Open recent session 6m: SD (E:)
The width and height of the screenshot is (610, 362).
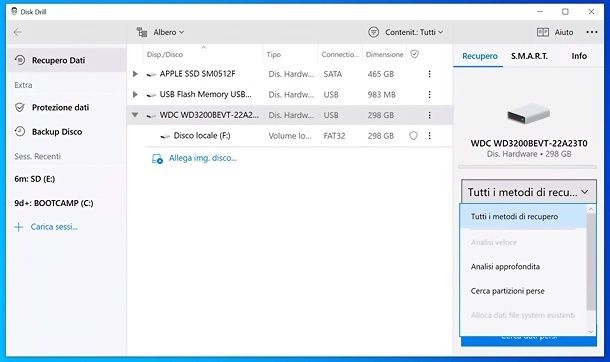click(x=35, y=179)
